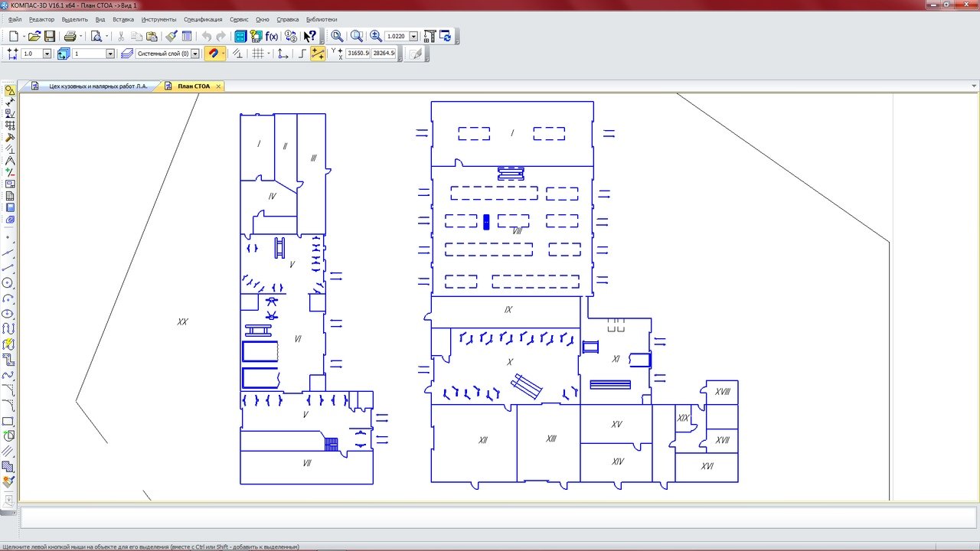Expand the zoom scale 1.0220 dropdown
The width and height of the screenshot is (980, 551).
coord(413,36)
